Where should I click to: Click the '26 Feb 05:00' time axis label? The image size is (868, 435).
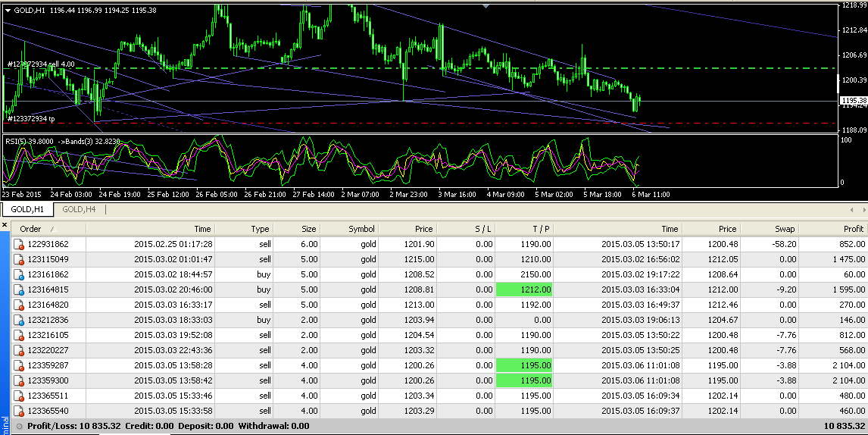pos(217,195)
